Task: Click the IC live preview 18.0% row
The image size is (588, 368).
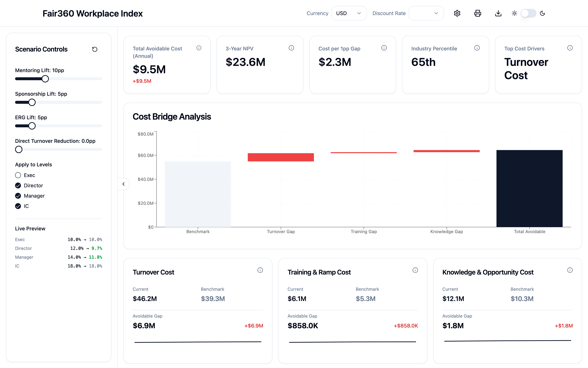Action: 59,266
